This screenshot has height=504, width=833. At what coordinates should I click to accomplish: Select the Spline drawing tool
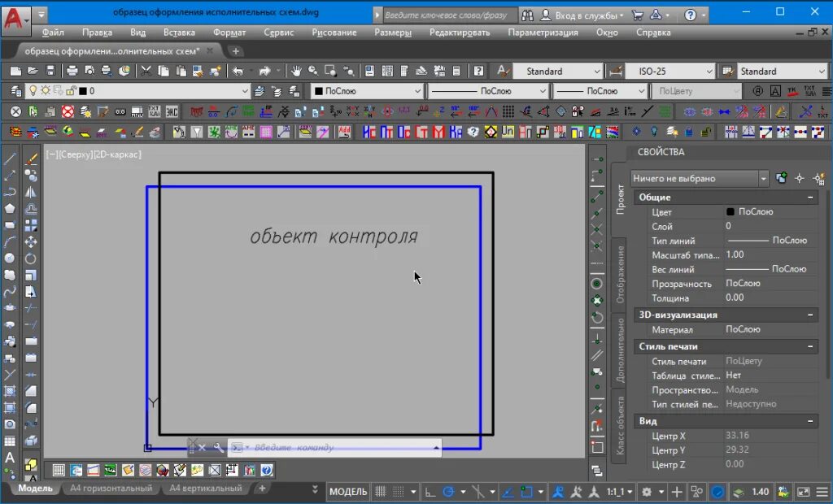[10, 292]
